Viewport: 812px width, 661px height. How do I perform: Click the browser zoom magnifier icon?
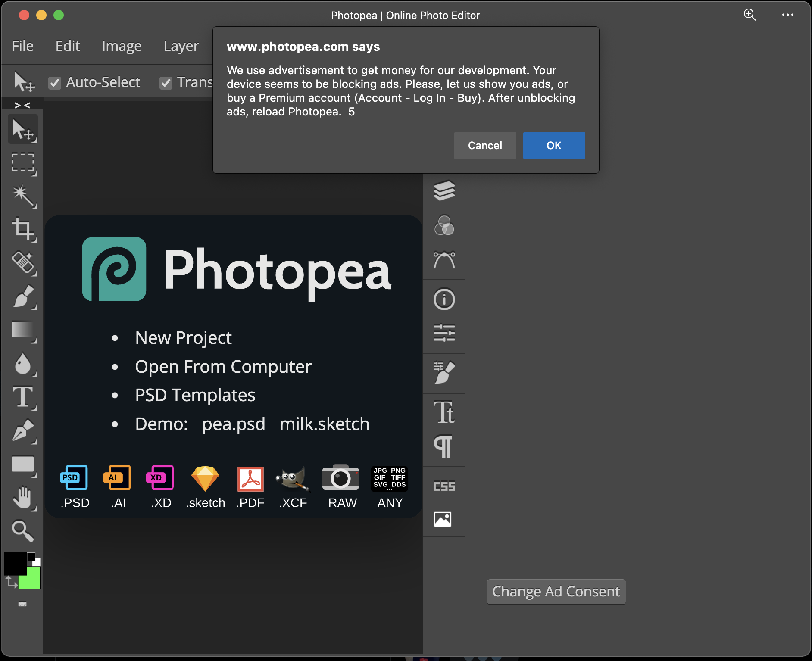click(x=750, y=15)
